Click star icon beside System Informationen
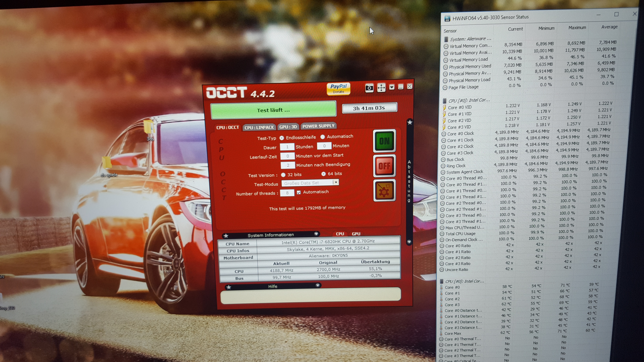 click(x=226, y=236)
